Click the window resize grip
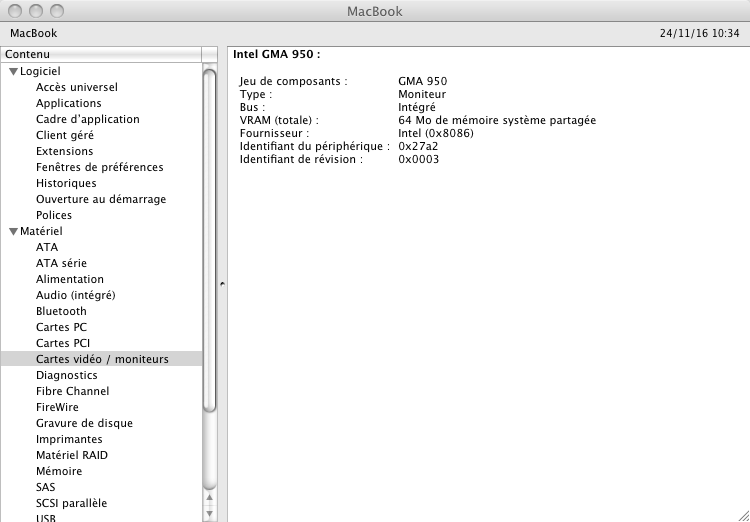 744,516
